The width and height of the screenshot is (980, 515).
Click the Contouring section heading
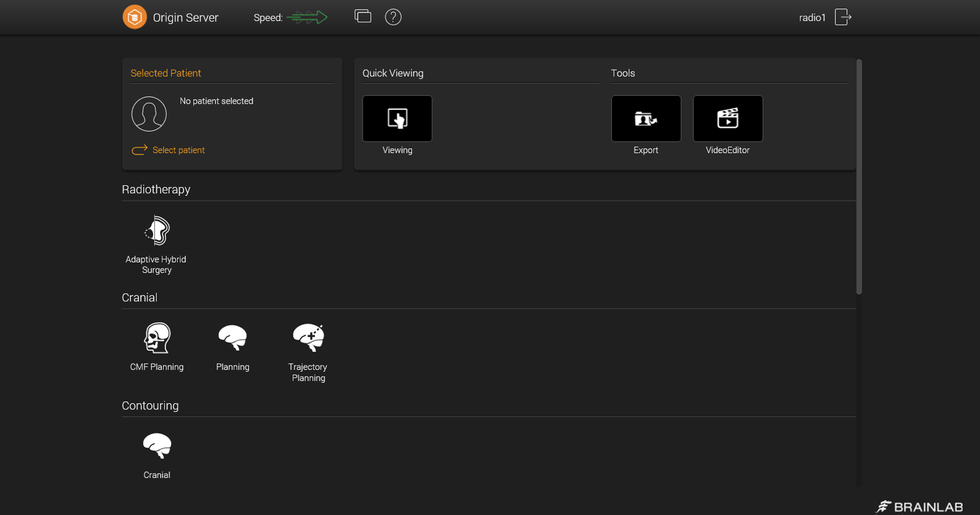pos(150,406)
